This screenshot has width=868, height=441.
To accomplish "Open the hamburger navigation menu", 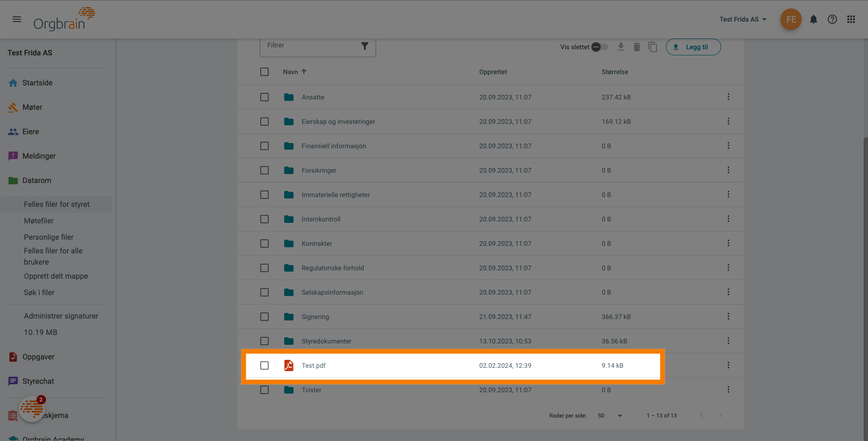I will (x=17, y=19).
